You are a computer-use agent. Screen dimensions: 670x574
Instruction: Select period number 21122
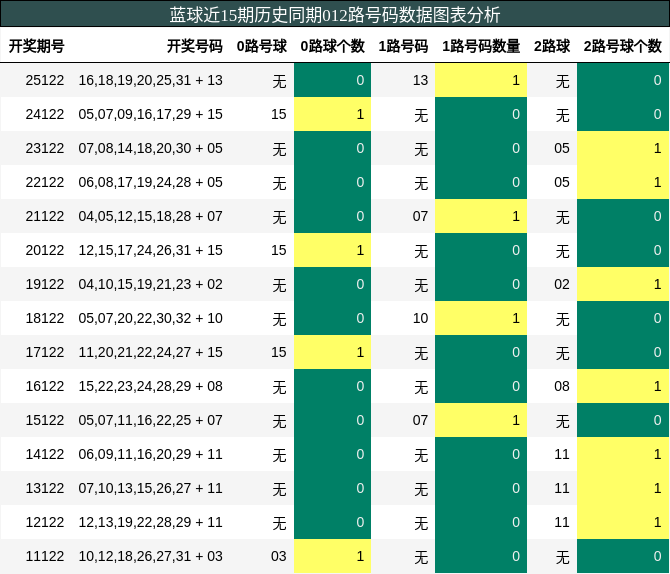[45, 216]
